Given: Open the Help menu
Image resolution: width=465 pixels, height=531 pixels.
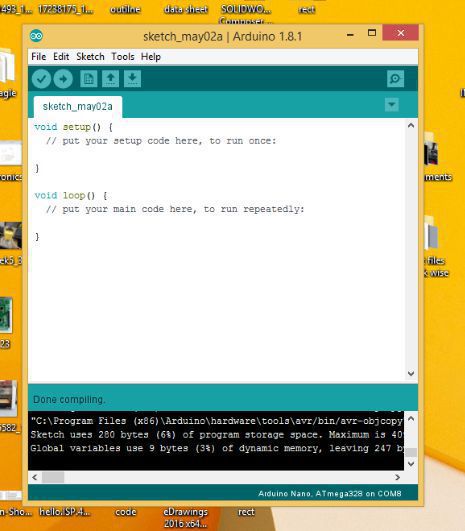Looking at the screenshot, I should (151, 57).
